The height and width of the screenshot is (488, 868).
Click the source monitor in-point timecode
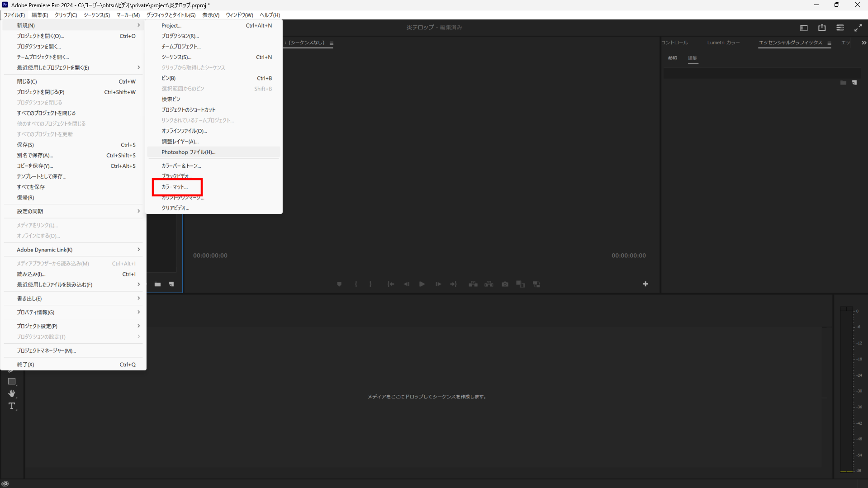pyautogui.click(x=210, y=256)
